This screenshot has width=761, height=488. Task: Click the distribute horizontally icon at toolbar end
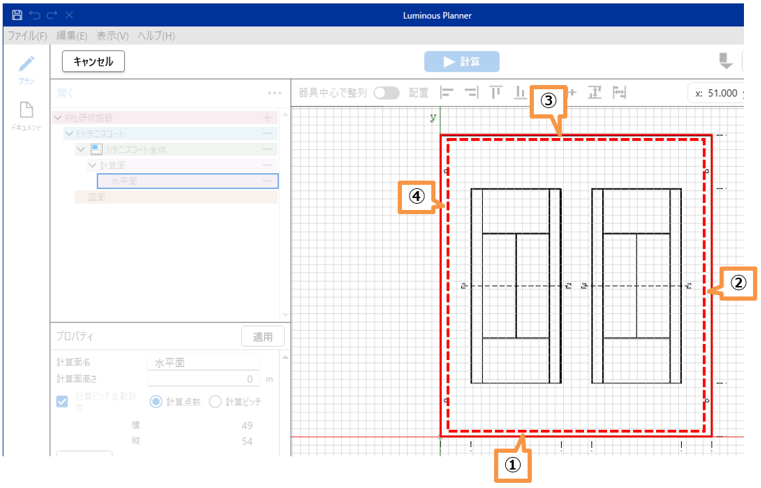(620, 92)
